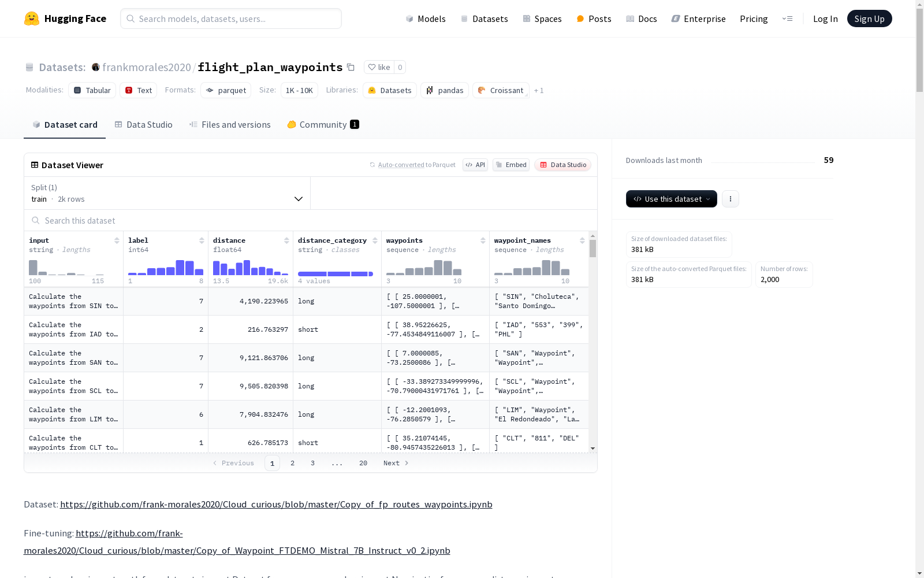Open the Use this dataset dropdown
Viewport: 924px width, 578px height.
point(672,199)
